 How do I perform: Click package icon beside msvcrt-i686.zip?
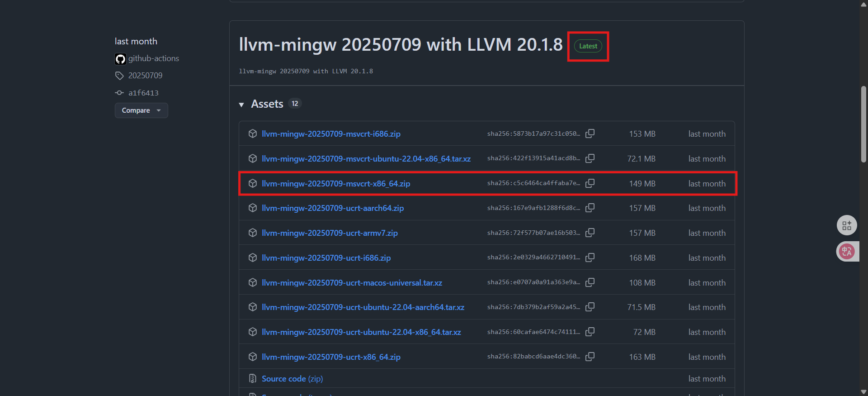point(253,134)
